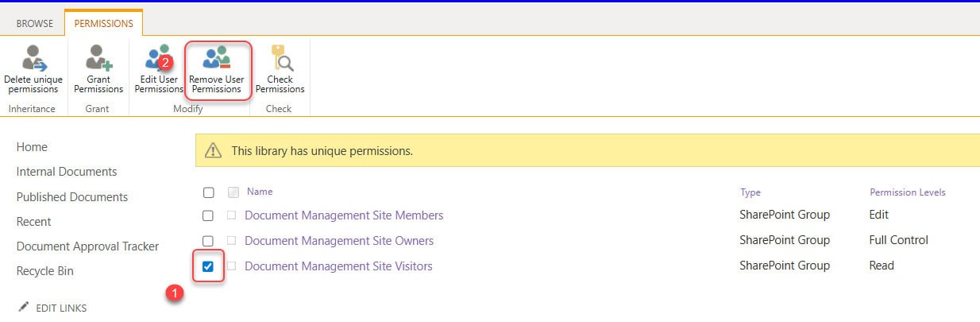Image resolution: width=980 pixels, height=322 pixels.
Task: Sort by the Name column header
Action: click(x=260, y=192)
